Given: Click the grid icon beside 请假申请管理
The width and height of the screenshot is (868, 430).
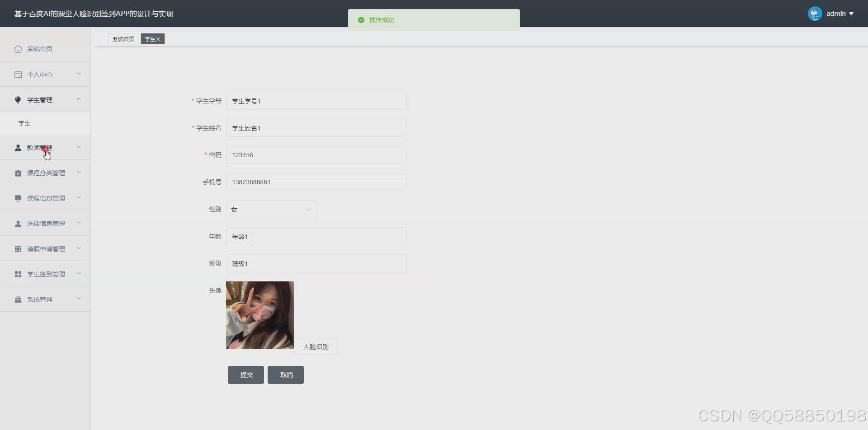Looking at the screenshot, I should pos(18,249).
